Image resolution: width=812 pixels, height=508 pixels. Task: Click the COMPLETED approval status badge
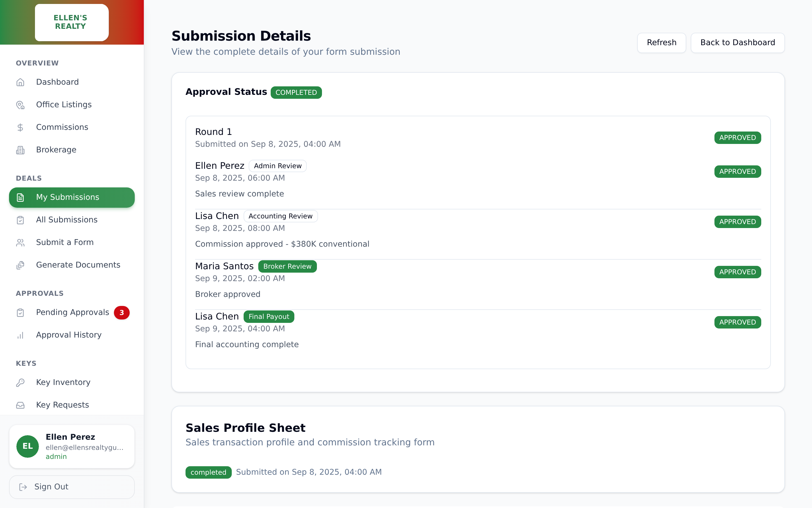click(296, 92)
